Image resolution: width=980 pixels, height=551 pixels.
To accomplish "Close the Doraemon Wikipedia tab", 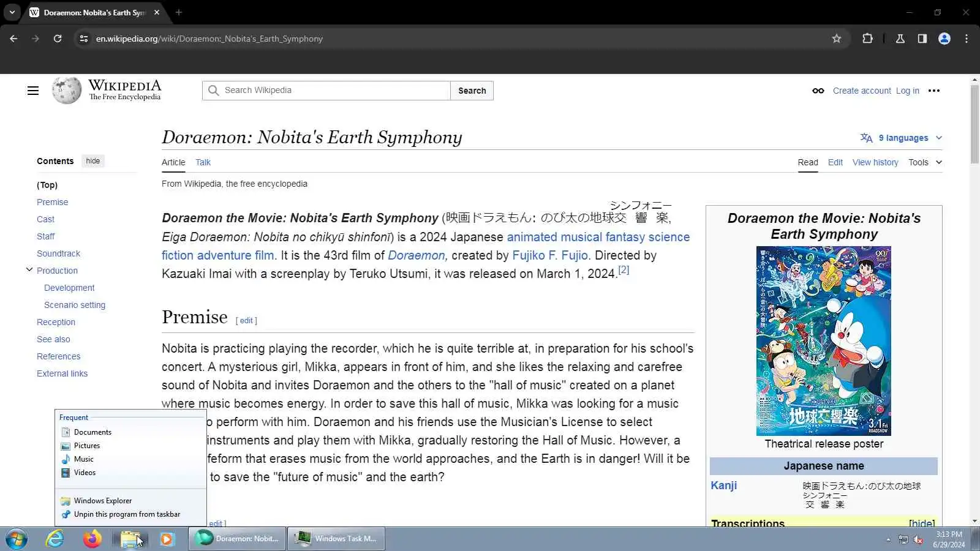I will [x=157, y=12].
